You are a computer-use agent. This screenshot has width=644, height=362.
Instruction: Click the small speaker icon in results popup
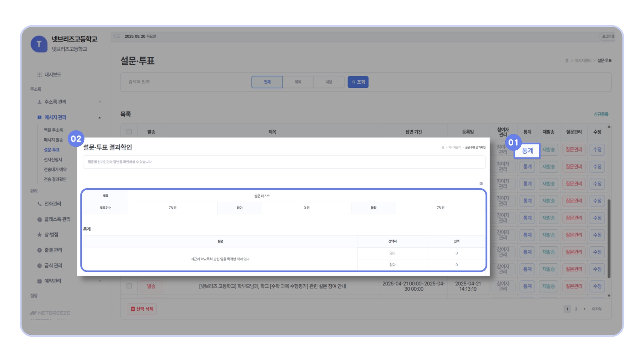(x=481, y=184)
